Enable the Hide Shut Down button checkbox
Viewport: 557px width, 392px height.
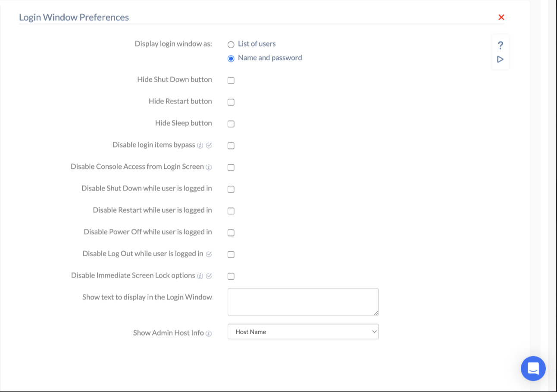231,80
